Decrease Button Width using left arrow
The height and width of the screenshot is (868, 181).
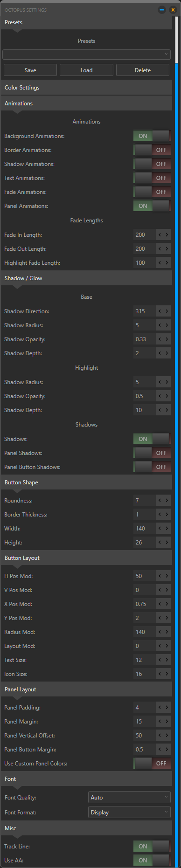point(160,529)
